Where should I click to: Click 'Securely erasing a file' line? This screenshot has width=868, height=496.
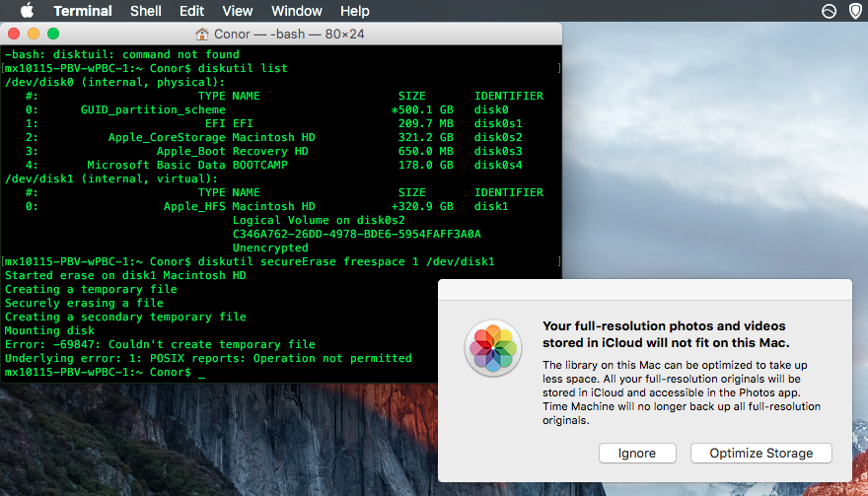84,304
